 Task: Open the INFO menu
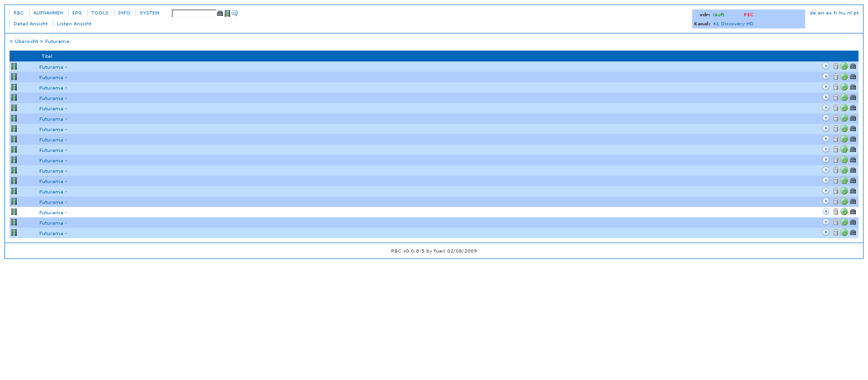(x=124, y=13)
